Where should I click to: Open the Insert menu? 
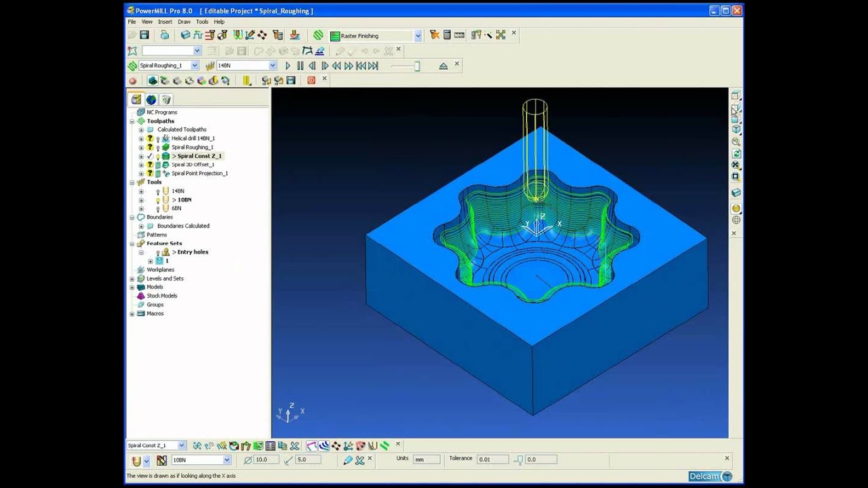[165, 22]
